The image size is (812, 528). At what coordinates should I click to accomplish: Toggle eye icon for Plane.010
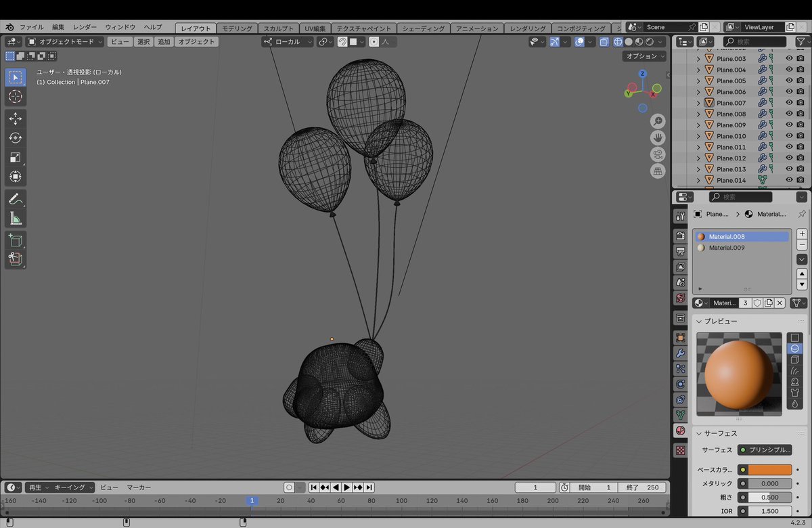(x=789, y=136)
